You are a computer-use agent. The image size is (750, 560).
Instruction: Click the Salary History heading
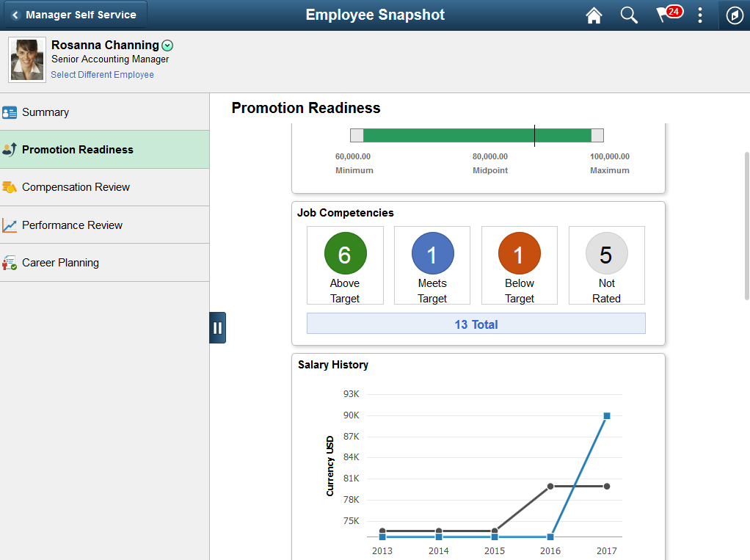click(x=333, y=365)
